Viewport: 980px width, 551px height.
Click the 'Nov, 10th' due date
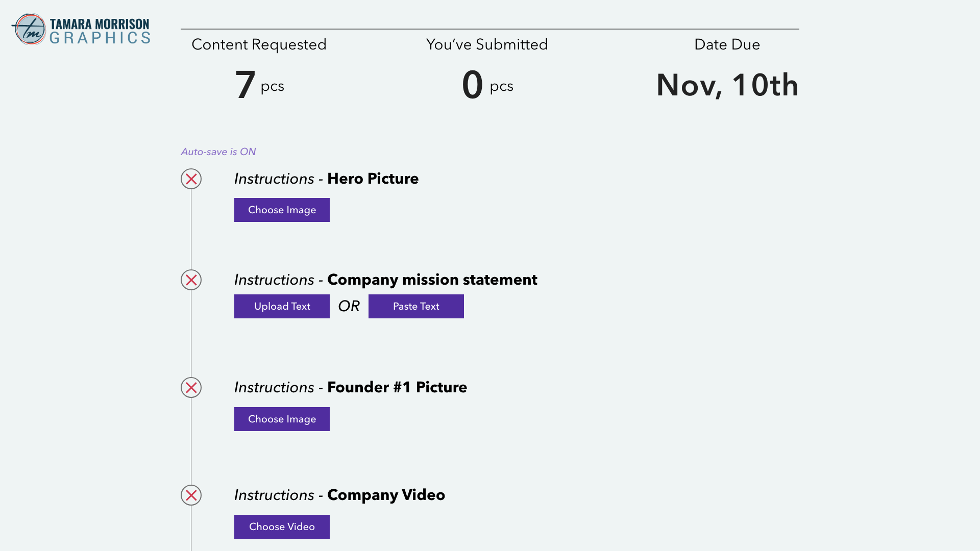point(727,85)
